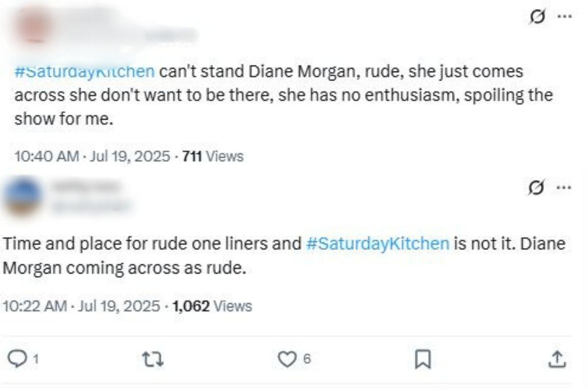Click the retweet icon on the second tweet

(x=152, y=359)
